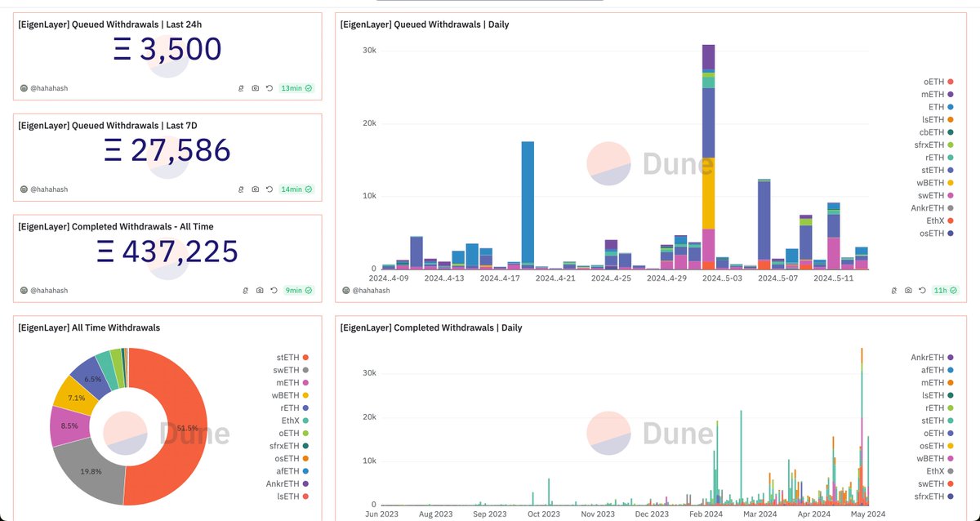Viewport: 980px width, 521px height.
Task: Toggle AnkrETH in Completed Withdrawals Daily legend
Action: [933, 358]
